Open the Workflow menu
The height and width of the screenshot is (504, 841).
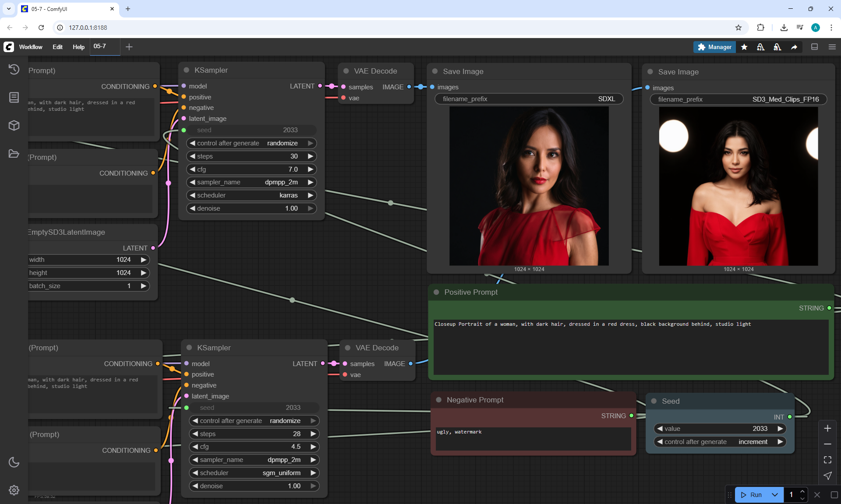click(x=31, y=47)
